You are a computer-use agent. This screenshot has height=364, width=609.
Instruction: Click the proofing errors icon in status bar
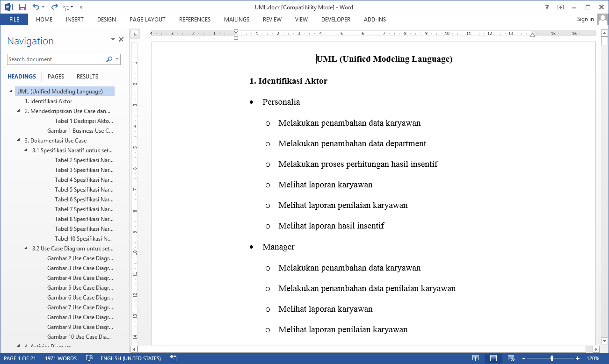[89, 358]
